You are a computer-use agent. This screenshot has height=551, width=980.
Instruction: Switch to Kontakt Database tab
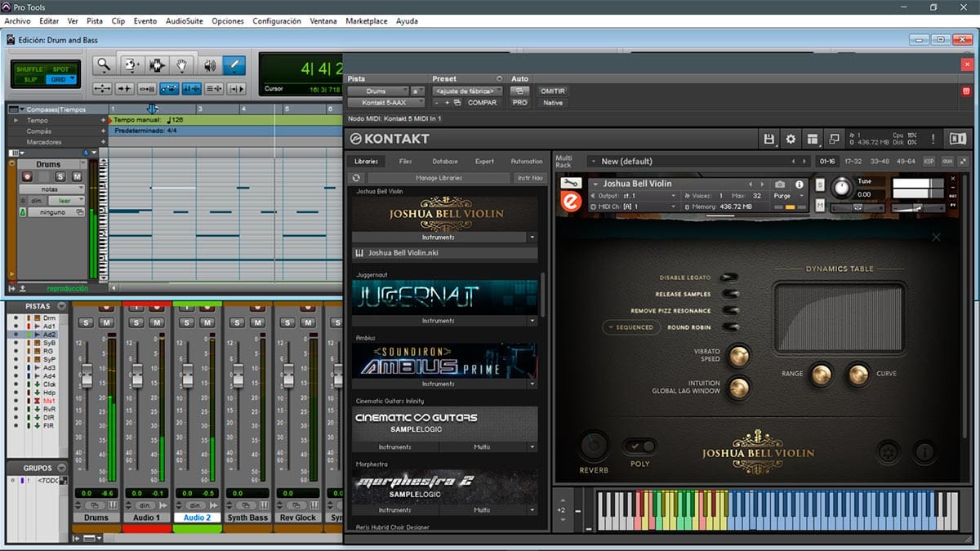click(x=445, y=162)
